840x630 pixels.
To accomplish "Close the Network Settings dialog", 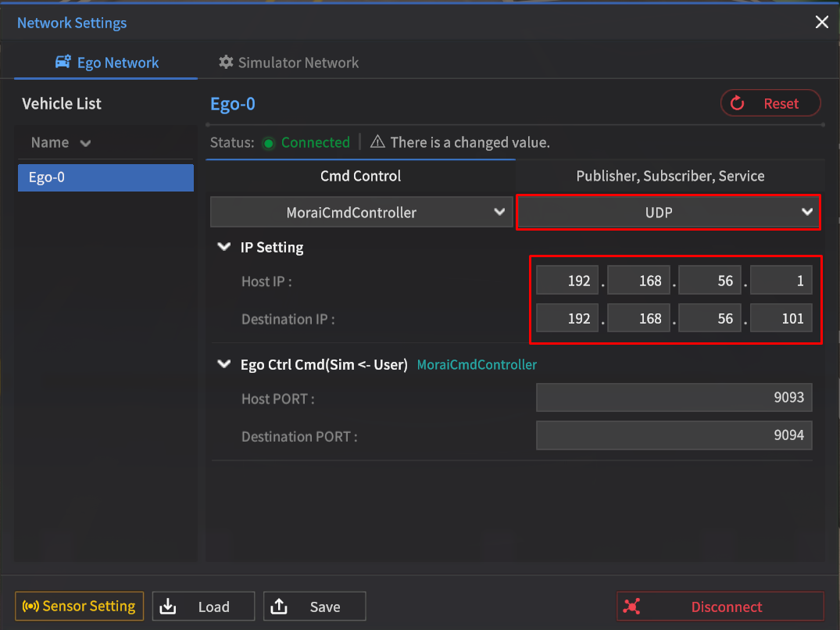I will click(822, 23).
